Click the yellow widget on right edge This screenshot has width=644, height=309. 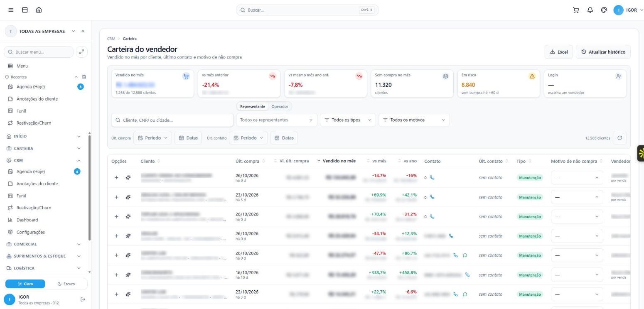641,153
